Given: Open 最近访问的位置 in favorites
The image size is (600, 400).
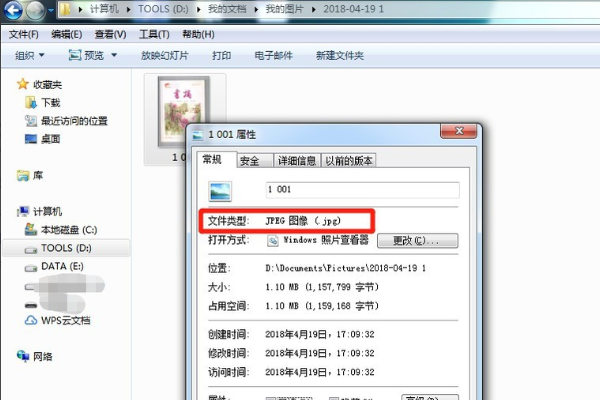Looking at the screenshot, I should [x=74, y=121].
